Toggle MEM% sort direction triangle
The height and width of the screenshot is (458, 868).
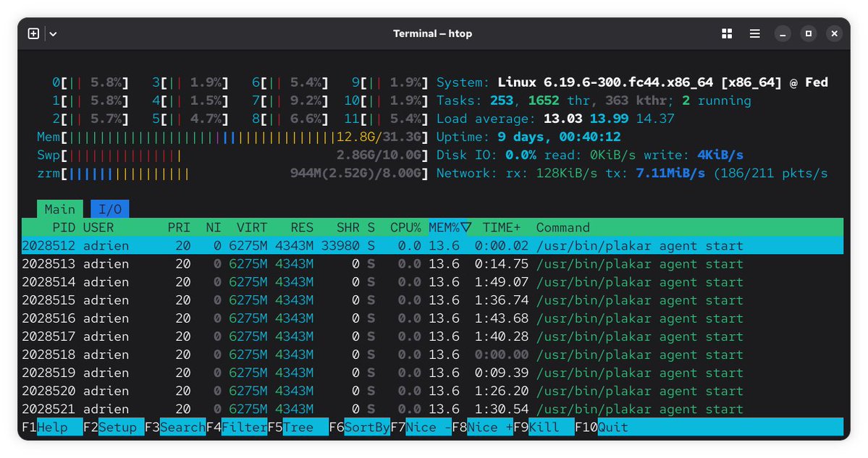(x=465, y=227)
